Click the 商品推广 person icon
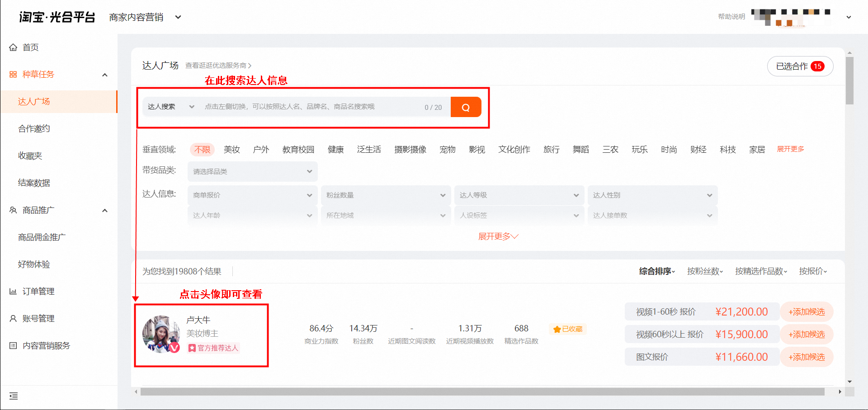This screenshot has height=410, width=868. [13, 210]
